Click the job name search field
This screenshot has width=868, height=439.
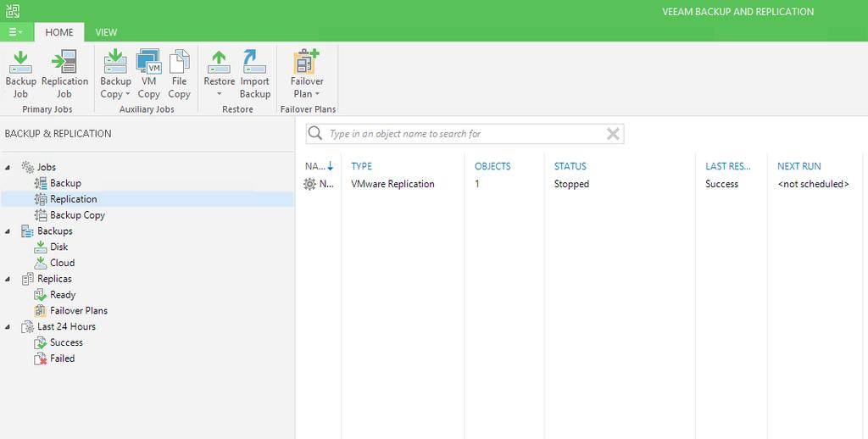465,134
